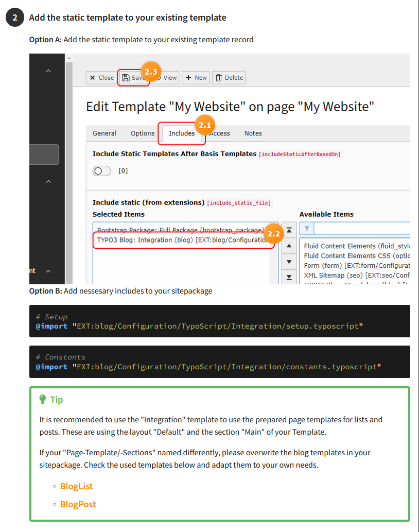Pick Form (form) from Available Items
Image resolution: width=419 pixels, height=532 pixels.
point(357,266)
